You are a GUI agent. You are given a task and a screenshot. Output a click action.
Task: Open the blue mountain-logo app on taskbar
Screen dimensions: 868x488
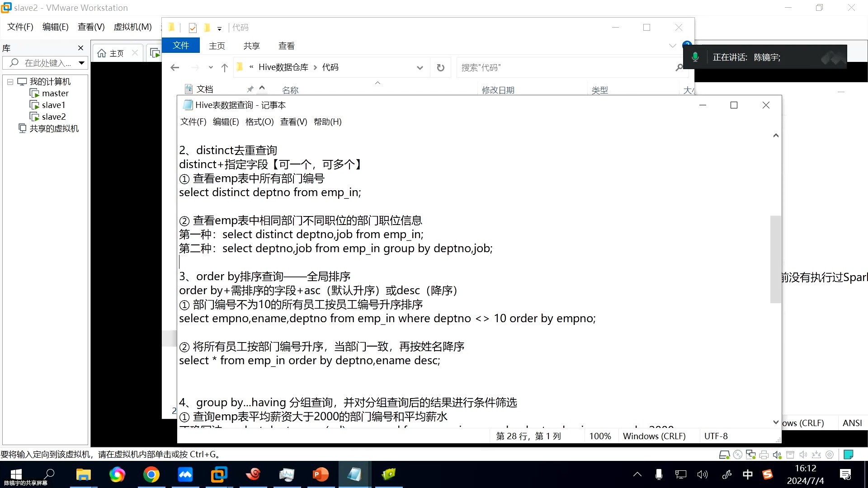(x=185, y=474)
